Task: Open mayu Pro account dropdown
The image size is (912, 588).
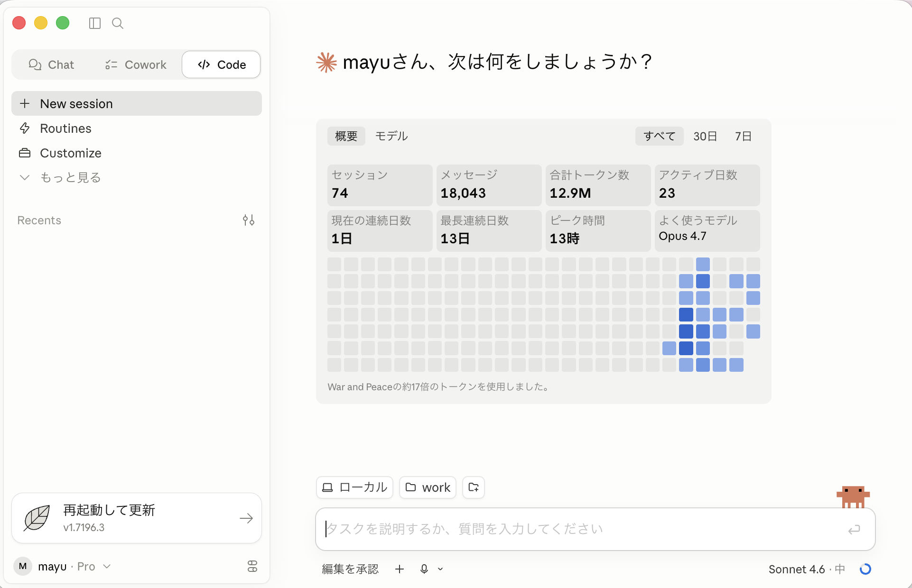Action: click(x=74, y=566)
